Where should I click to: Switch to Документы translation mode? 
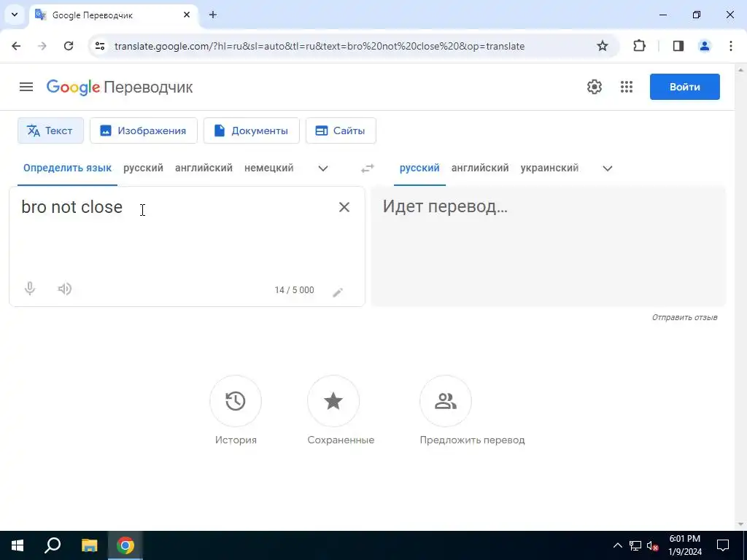[251, 131]
